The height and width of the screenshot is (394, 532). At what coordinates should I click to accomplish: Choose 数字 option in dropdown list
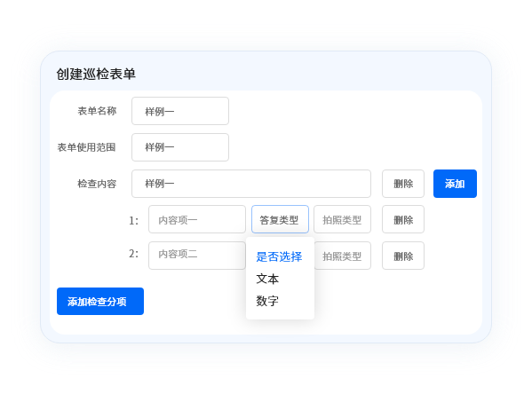[267, 301]
